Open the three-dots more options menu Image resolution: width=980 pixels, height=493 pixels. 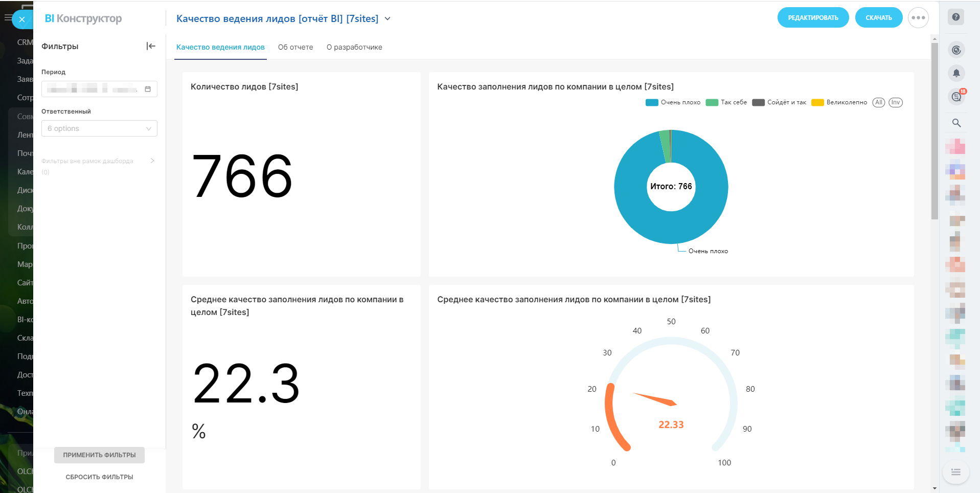[918, 18]
